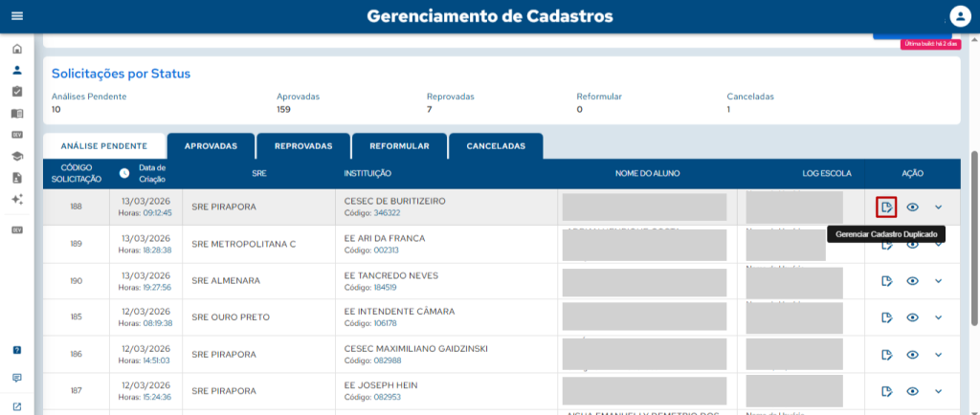Open the hamburger menu icon
980x415 pixels.
click(16, 16)
